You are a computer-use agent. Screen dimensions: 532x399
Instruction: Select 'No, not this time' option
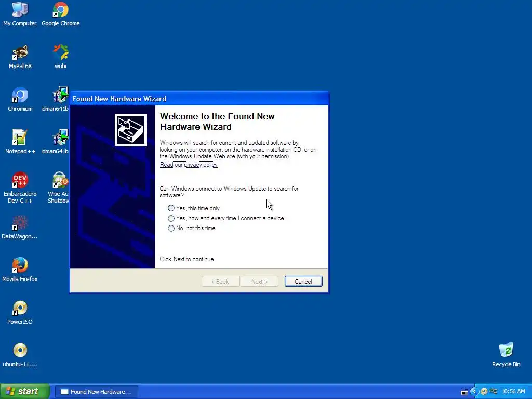[192, 229]
